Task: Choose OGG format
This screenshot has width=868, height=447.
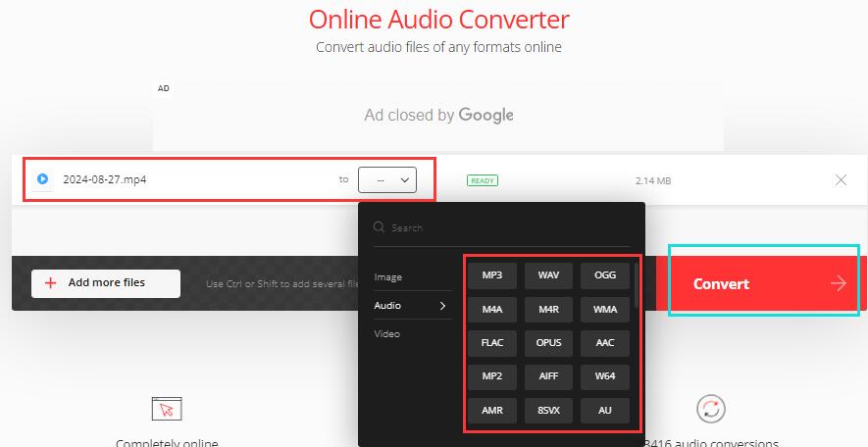Action: coord(605,275)
